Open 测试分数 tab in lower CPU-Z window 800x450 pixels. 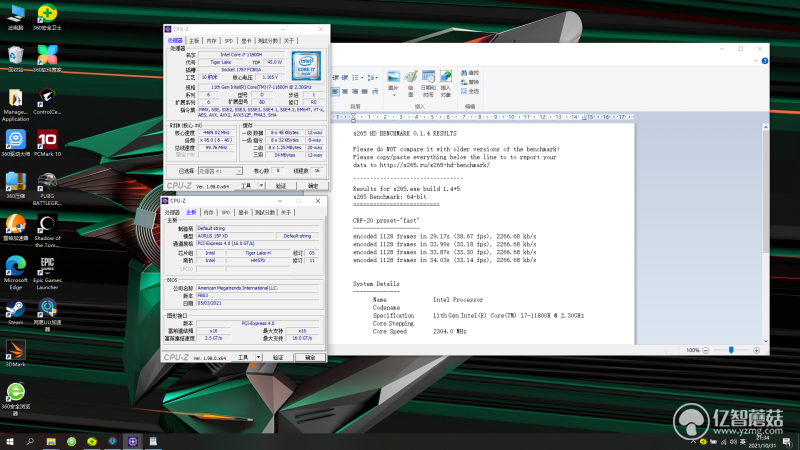click(x=265, y=212)
